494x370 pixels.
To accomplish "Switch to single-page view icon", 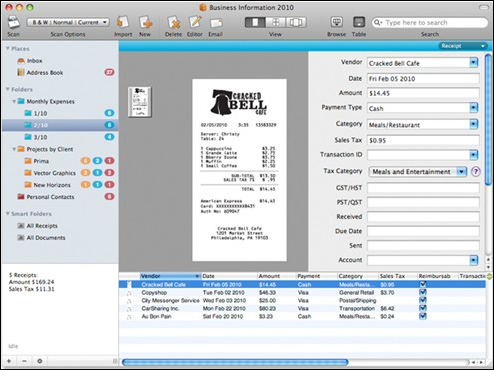I will [255, 22].
